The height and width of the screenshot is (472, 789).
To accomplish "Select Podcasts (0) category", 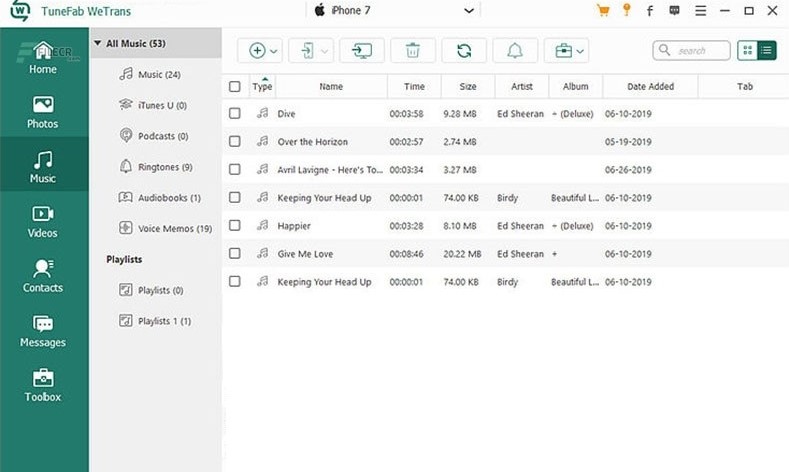I will [156, 136].
